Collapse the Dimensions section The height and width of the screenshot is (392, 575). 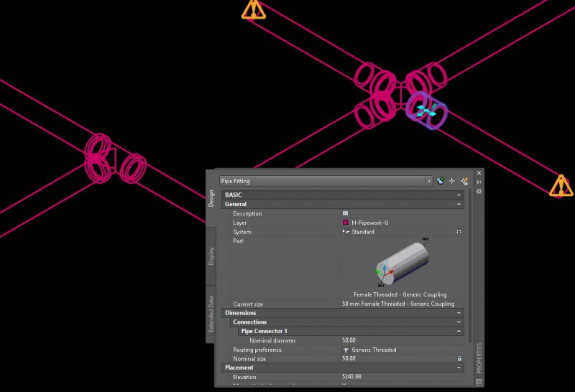(459, 313)
